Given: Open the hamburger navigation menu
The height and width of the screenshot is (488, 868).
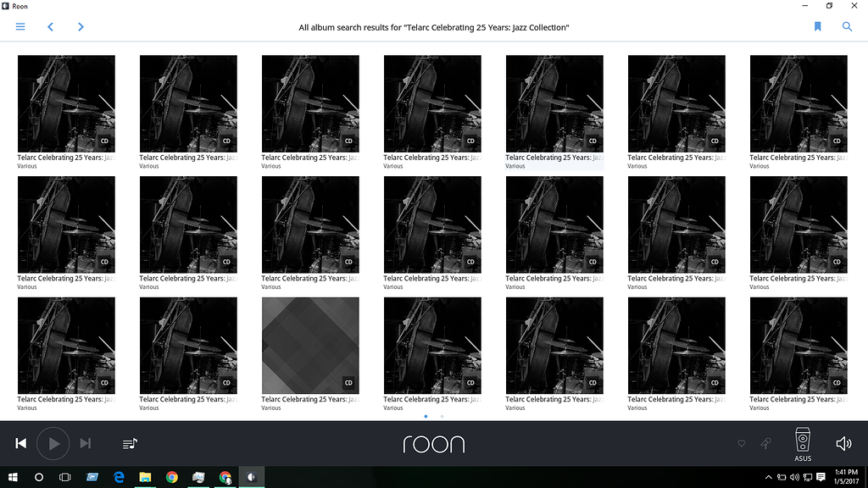Looking at the screenshot, I should pos(20,26).
